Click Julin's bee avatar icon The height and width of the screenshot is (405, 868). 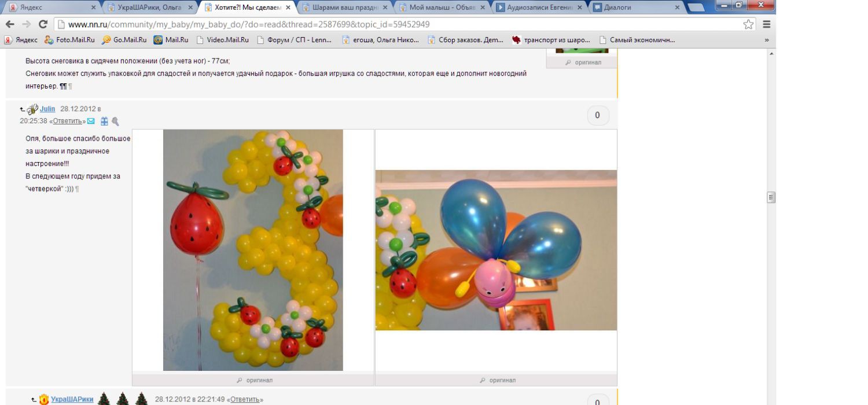[x=32, y=109]
